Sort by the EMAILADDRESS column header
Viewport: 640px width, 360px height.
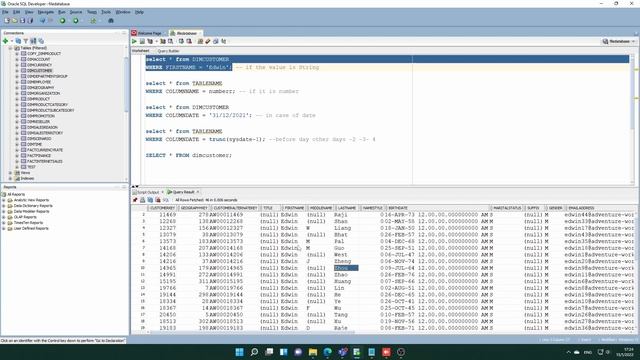(600, 208)
